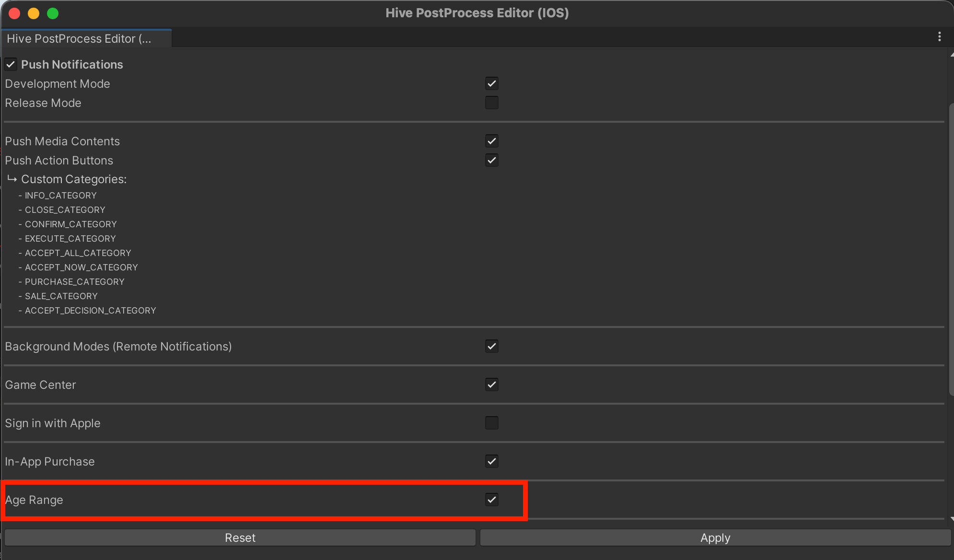Enable Sign in with Apple
This screenshot has width=954, height=560.
click(x=491, y=423)
